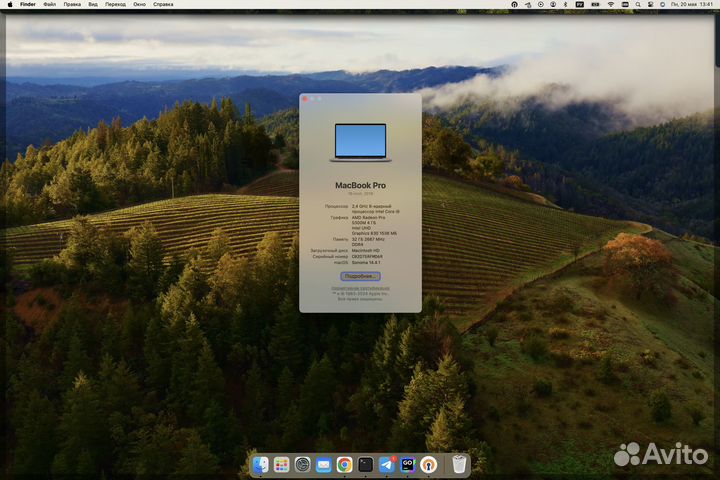Open the Переход menu
The width and height of the screenshot is (720, 480).
click(115, 4)
